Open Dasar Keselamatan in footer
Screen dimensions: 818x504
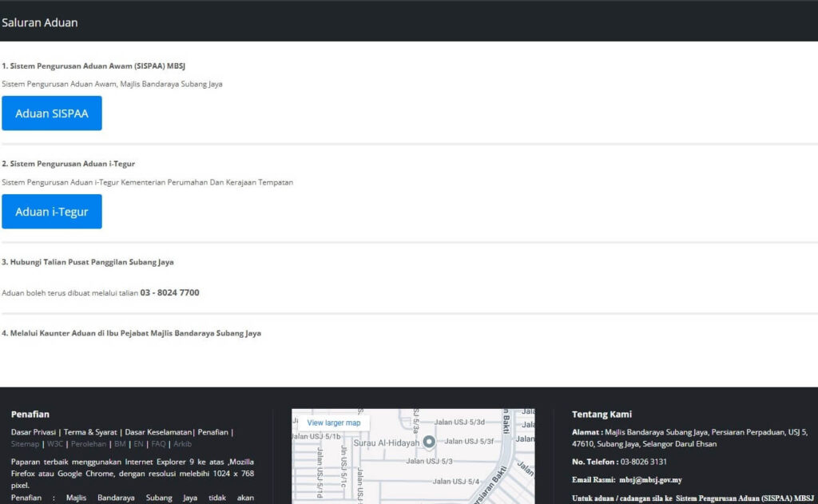pyautogui.click(x=158, y=432)
